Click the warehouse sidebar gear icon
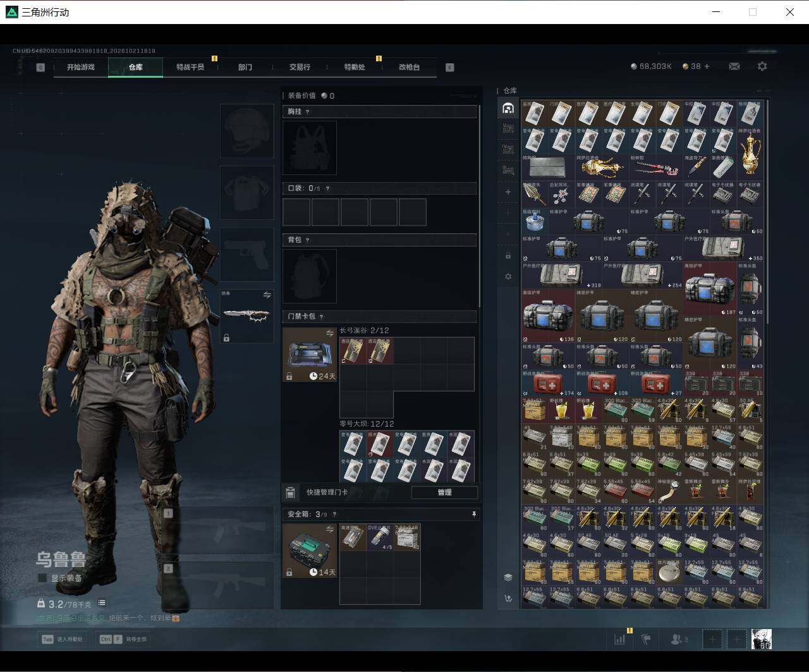 508,276
